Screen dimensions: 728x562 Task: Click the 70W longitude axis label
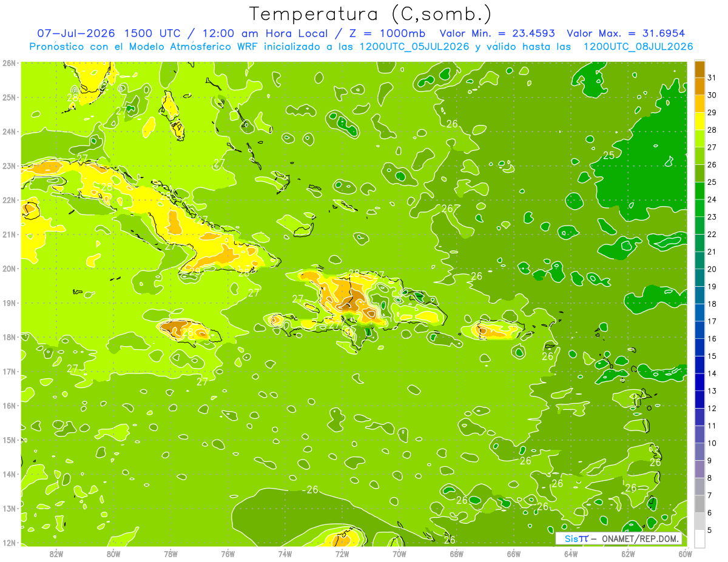[399, 554]
